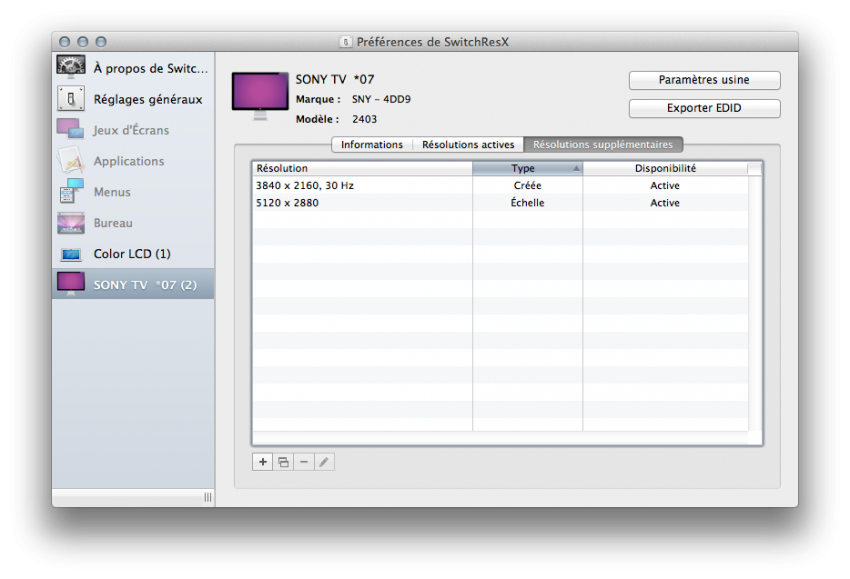This screenshot has width=850, height=579.
Task: Click the Paramètres usine button
Action: coord(704,80)
